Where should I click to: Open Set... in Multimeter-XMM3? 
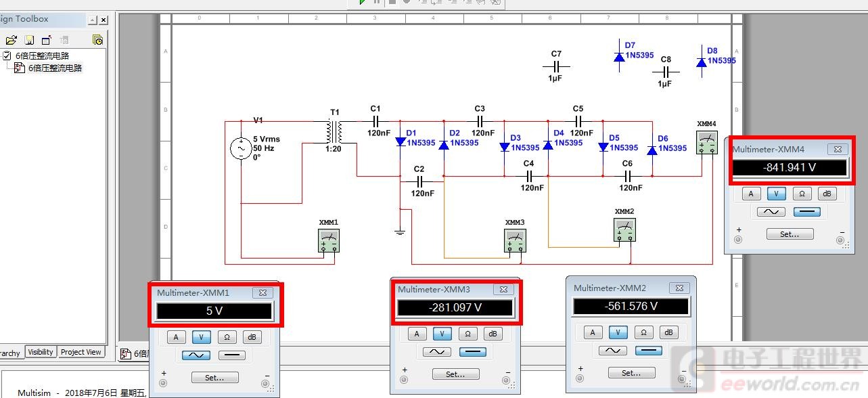(455, 374)
